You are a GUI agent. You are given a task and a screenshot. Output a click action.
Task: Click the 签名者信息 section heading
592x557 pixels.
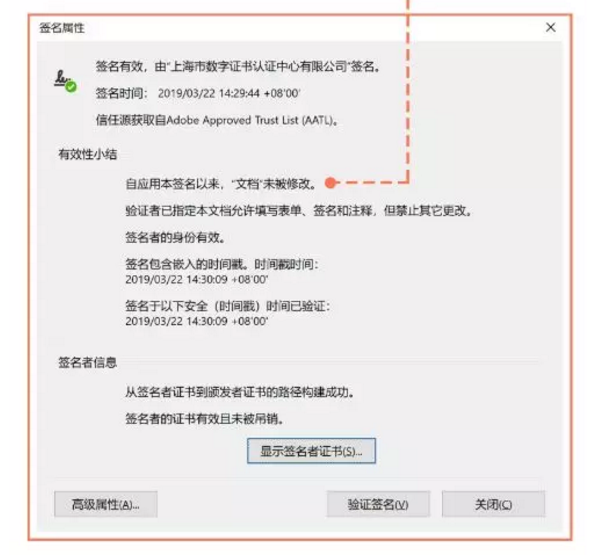[88, 363]
